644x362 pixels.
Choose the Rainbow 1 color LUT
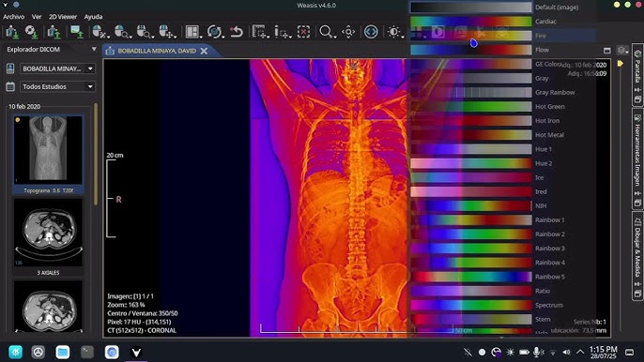[x=503, y=220]
